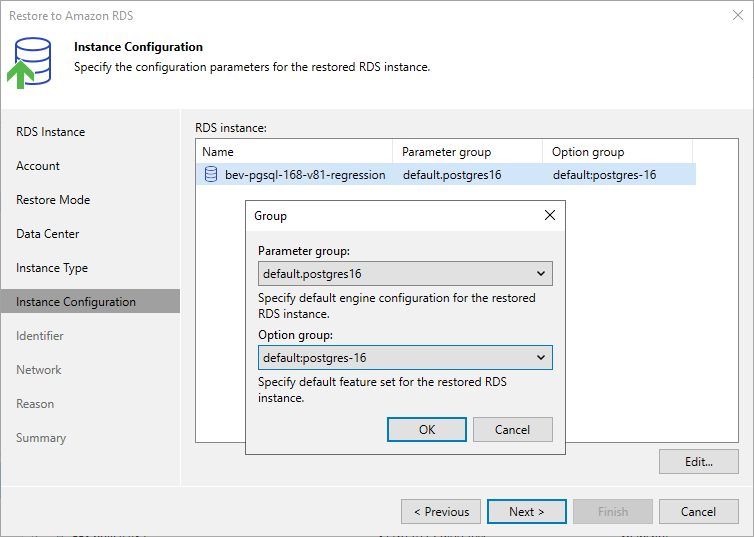The width and height of the screenshot is (754, 537).
Task: Open the Account wizard step
Action: point(38,166)
